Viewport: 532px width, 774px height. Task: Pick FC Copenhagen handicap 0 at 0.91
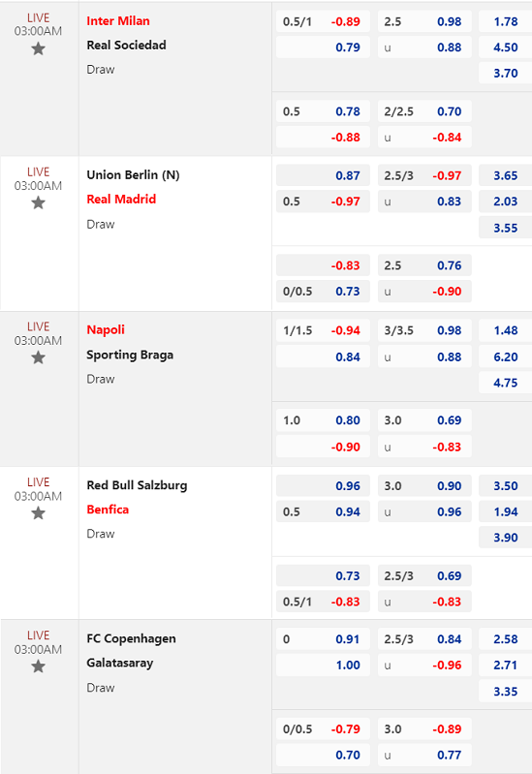point(323,638)
